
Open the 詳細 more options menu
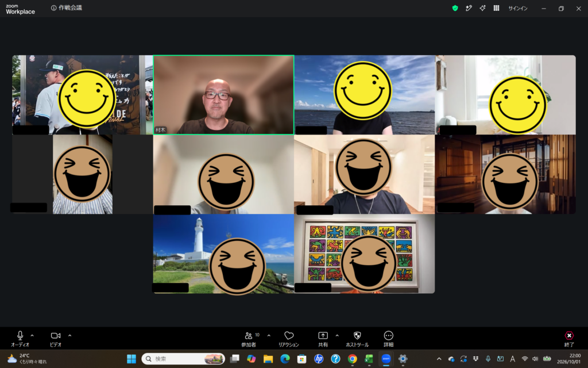[x=389, y=339]
